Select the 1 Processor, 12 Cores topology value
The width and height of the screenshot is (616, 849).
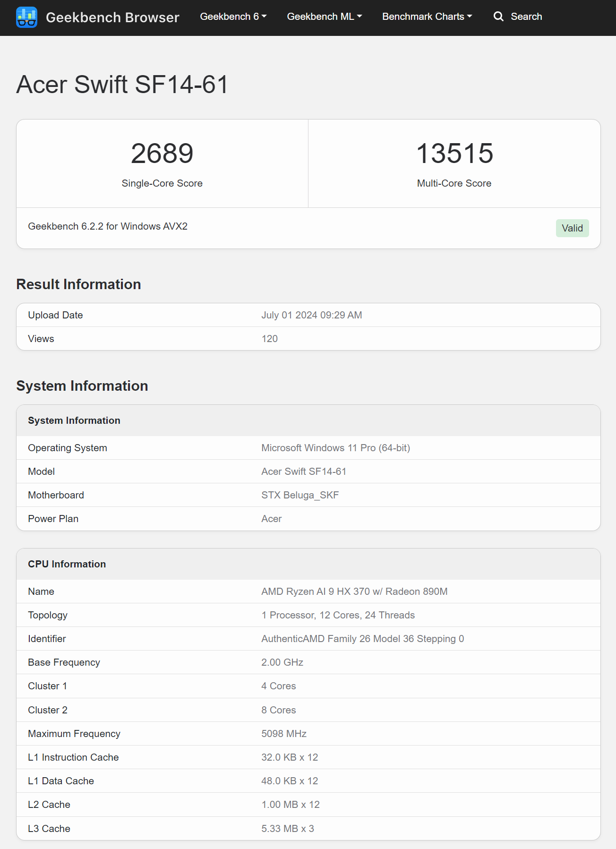[x=338, y=615]
